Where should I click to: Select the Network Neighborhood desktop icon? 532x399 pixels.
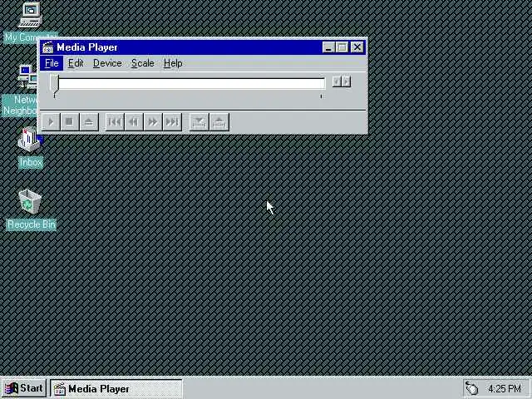click(x=20, y=91)
